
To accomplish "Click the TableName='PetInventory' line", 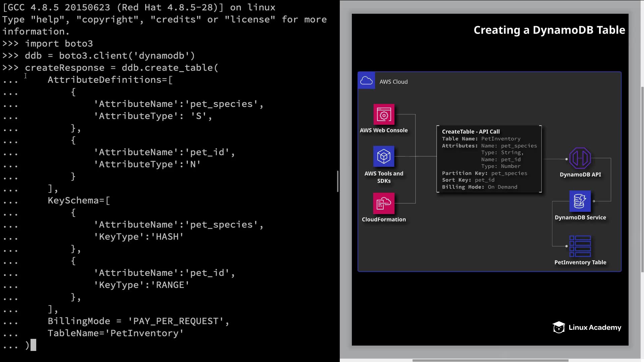I will pos(115,333).
